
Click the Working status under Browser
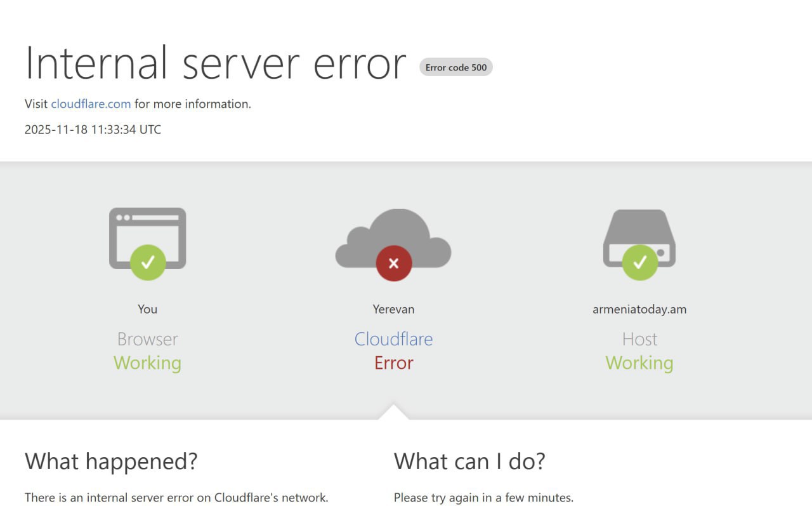point(147,363)
